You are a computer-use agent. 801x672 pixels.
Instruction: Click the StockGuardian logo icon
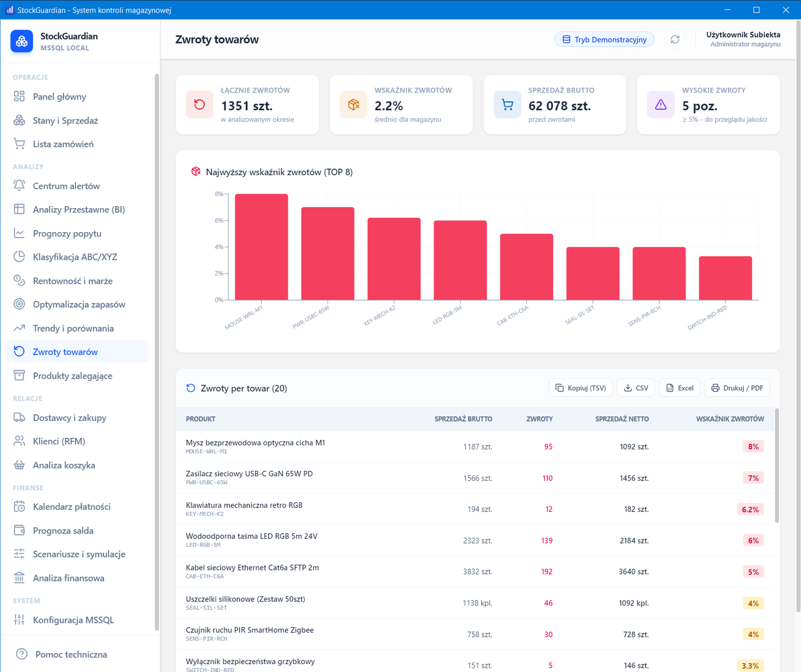[x=22, y=42]
